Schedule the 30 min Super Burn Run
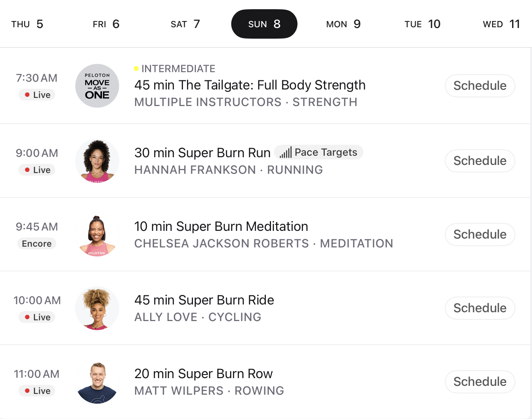Viewport: 532px width, 419px height. 480,161
